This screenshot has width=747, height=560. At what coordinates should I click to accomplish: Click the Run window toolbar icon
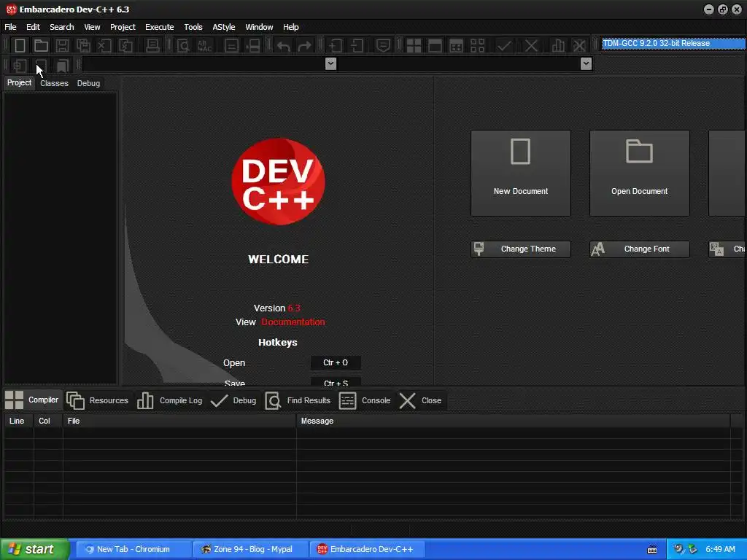click(435, 46)
